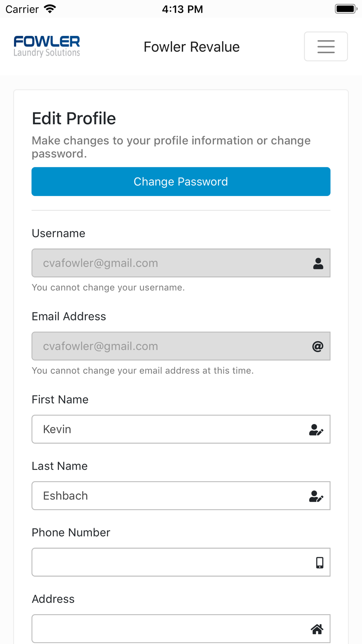Image resolution: width=362 pixels, height=644 pixels.
Task: Click the user-edit icon in First Name field
Action: coord(316,430)
